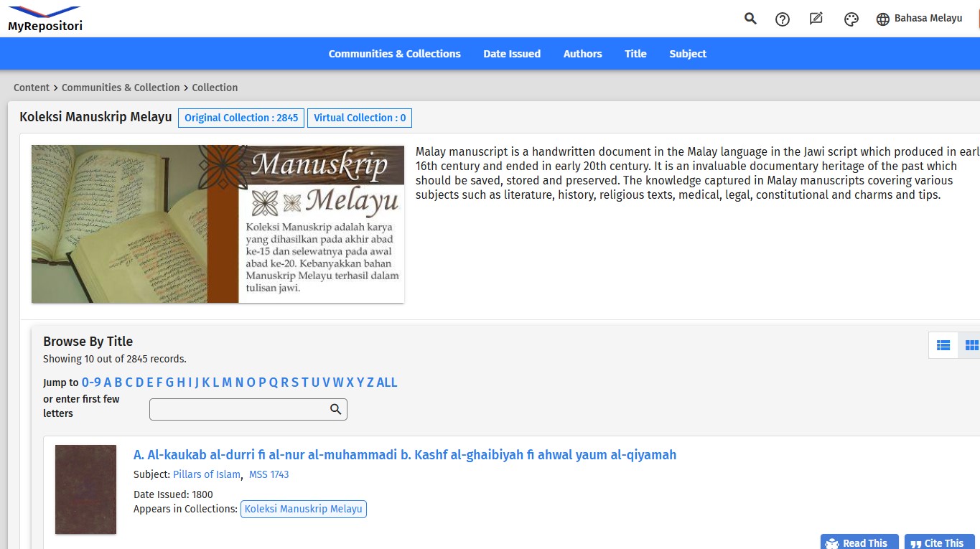Open the help question mark icon
This screenshot has width=980, height=549.
(x=783, y=19)
